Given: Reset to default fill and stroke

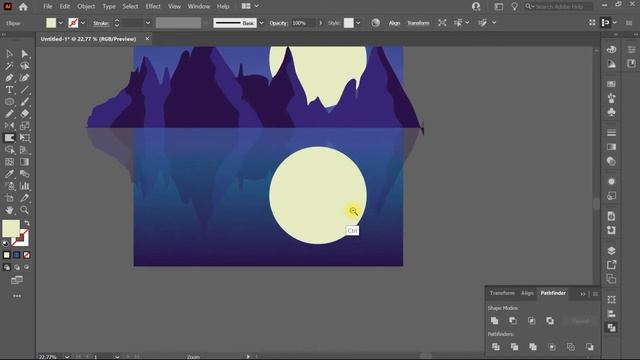Looking at the screenshot, I should pos(6,243).
